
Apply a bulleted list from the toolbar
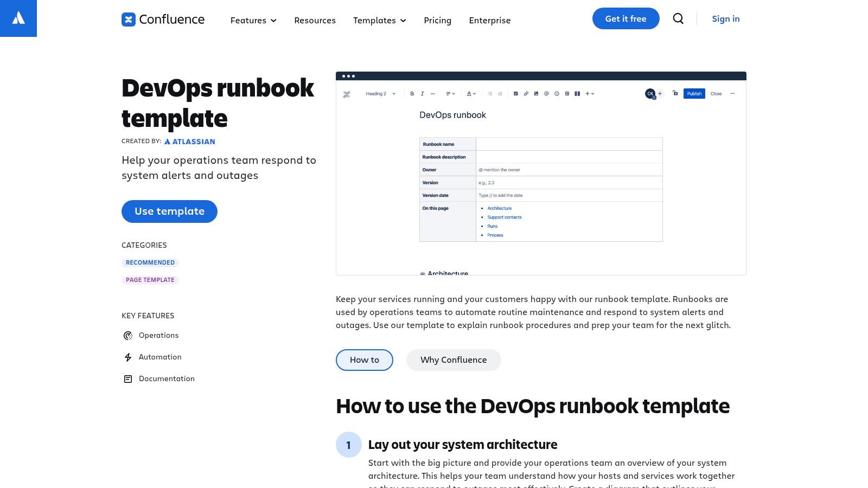click(x=489, y=93)
